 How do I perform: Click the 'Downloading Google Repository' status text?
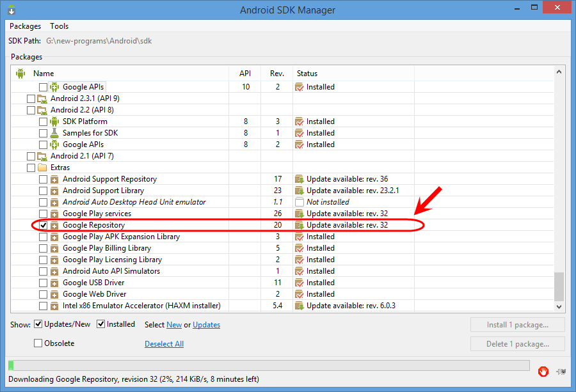coord(134,379)
